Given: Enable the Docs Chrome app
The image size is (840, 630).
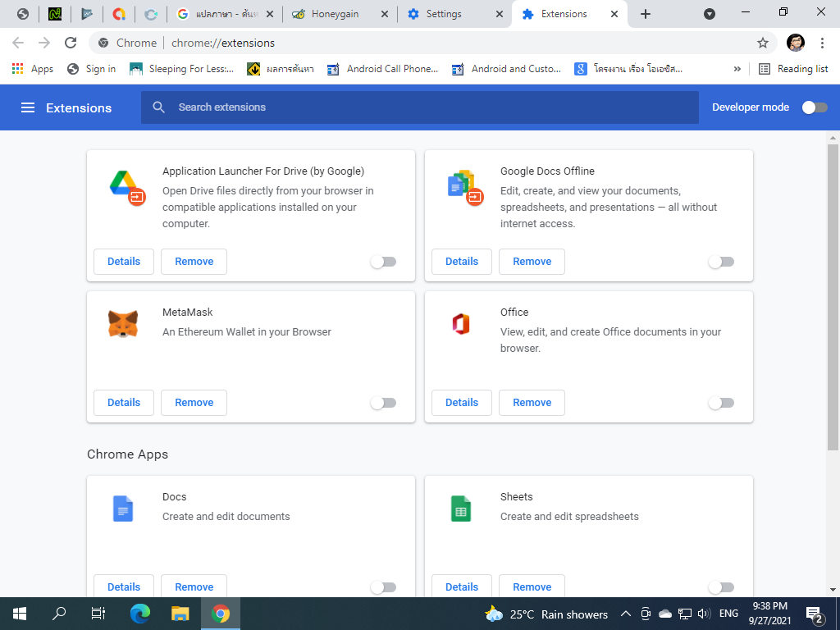Looking at the screenshot, I should (384, 587).
